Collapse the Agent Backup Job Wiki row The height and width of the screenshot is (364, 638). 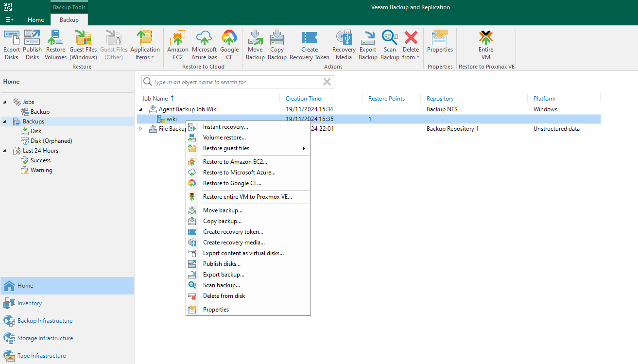tap(141, 109)
